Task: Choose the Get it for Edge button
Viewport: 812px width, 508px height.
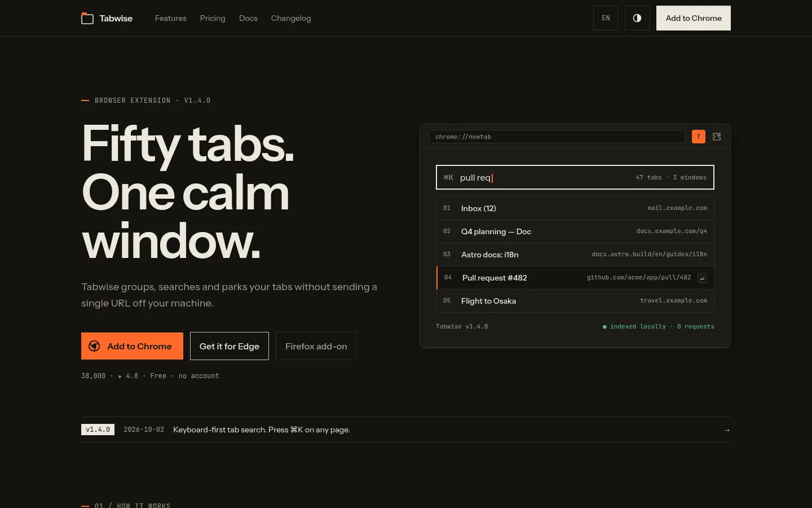Action: (x=230, y=346)
